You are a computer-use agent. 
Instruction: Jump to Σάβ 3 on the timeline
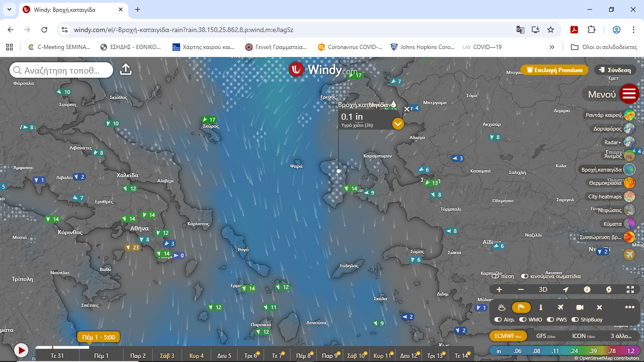167,355
